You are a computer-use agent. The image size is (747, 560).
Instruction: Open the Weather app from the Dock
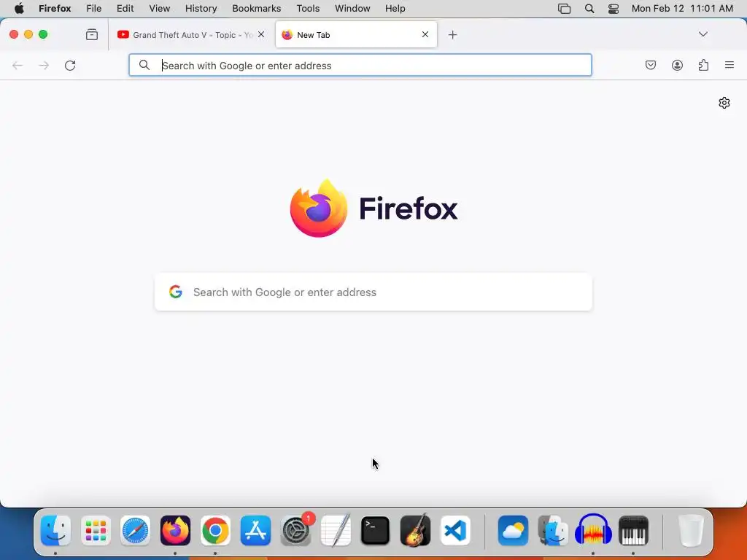pos(513,531)
